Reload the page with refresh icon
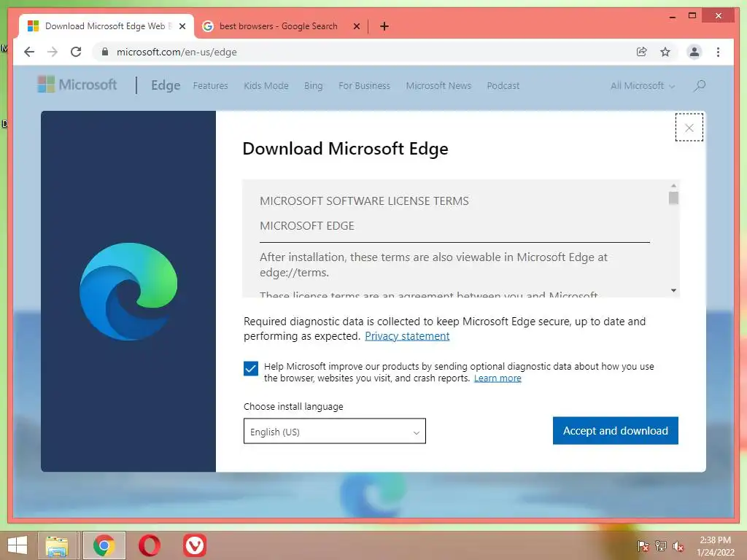The image size is (747, 560). (76, 52)
